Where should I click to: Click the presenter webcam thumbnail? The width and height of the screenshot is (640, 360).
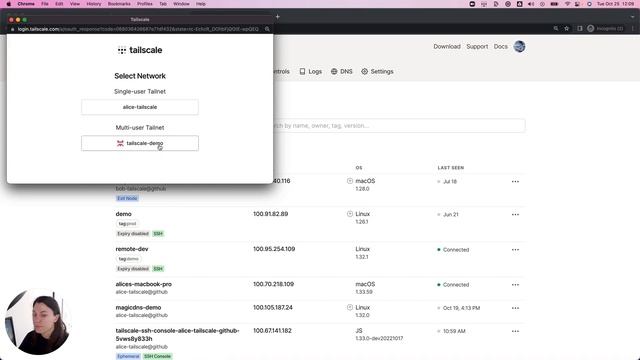coord(38,322)
